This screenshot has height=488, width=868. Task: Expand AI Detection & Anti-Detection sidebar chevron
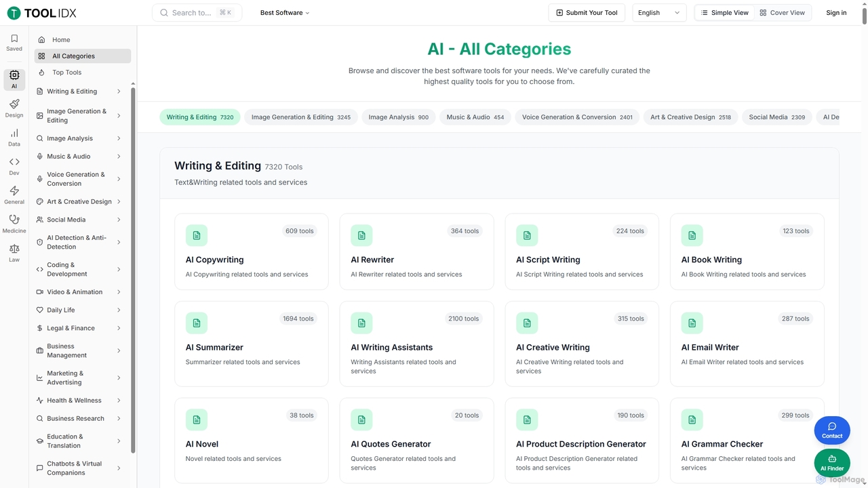pyautogui.click(x=119, y=242)
